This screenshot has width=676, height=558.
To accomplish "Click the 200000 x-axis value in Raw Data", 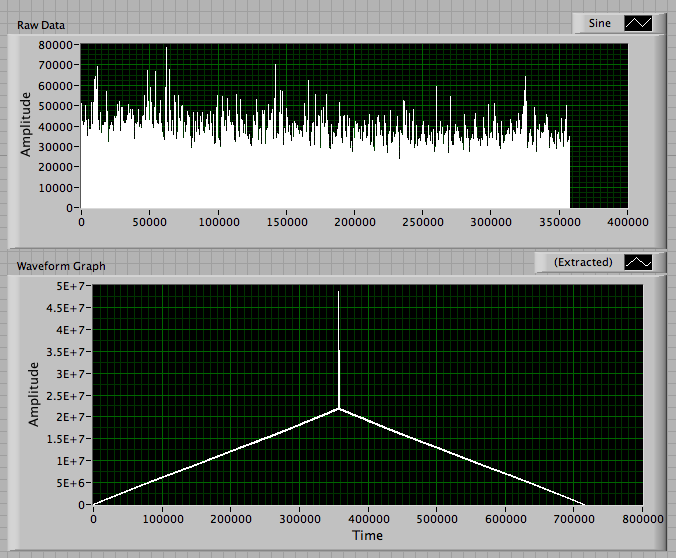I will tap(355, 222).
